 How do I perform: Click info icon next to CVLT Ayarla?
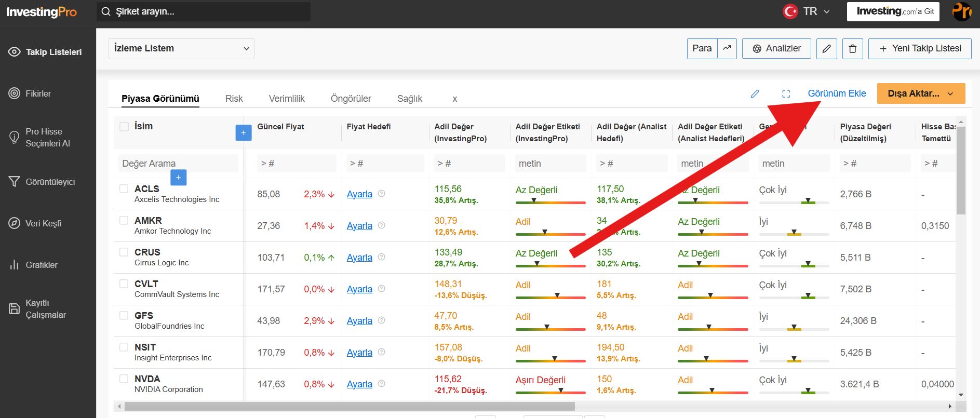382,289
